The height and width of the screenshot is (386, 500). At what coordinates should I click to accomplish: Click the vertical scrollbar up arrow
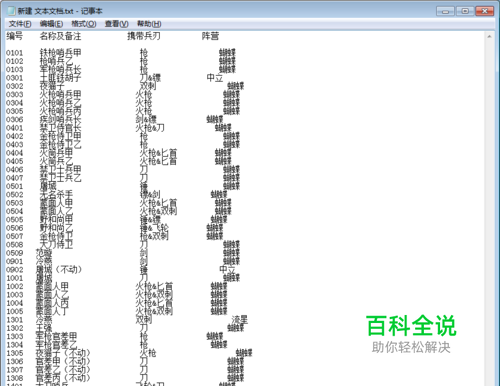coord(489,36)
